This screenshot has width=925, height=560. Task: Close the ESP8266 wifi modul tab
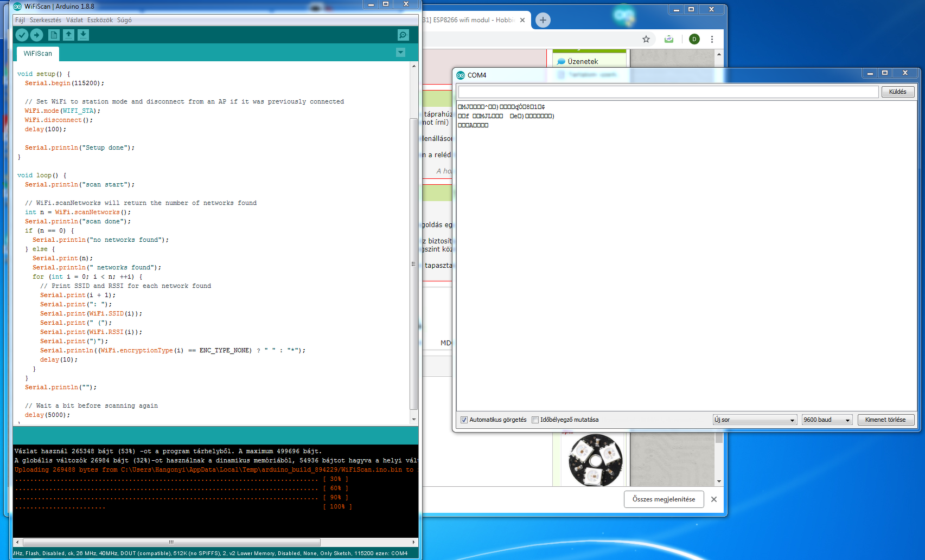coord(522,20)
